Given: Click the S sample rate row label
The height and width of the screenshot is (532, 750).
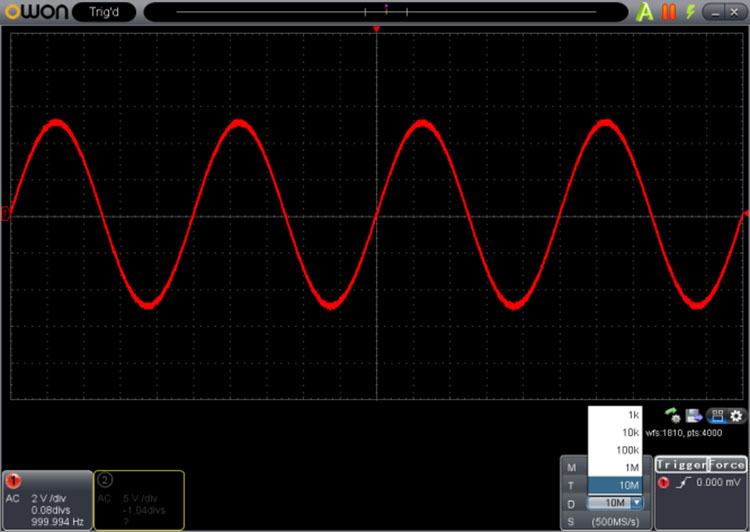Looking at the screenshot, I should [571, 521].
